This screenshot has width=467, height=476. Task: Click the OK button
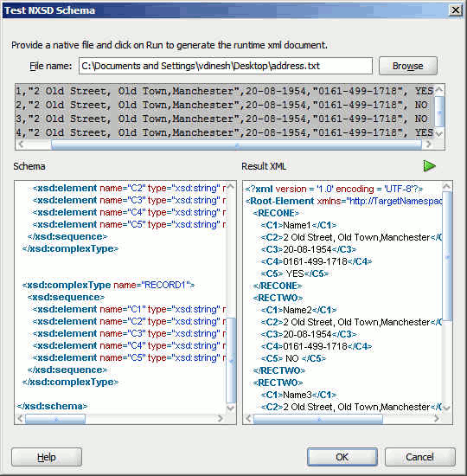[342, 457]
